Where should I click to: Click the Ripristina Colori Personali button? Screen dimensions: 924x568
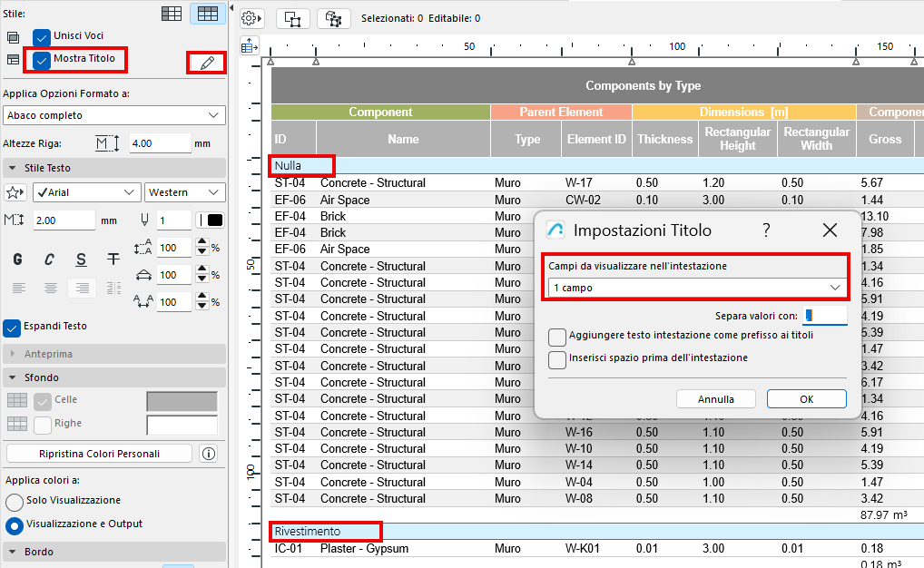click(100, 454)
